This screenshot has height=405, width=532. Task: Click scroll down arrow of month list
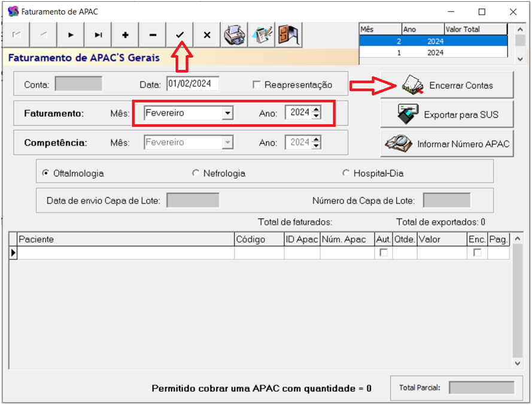[x=520, y=59]
